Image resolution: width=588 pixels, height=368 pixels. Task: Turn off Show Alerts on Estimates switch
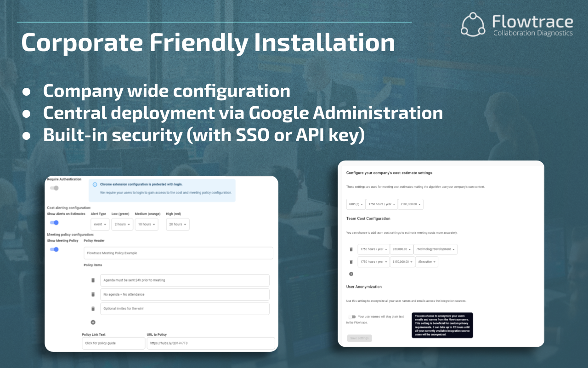(x=54, y=223)
